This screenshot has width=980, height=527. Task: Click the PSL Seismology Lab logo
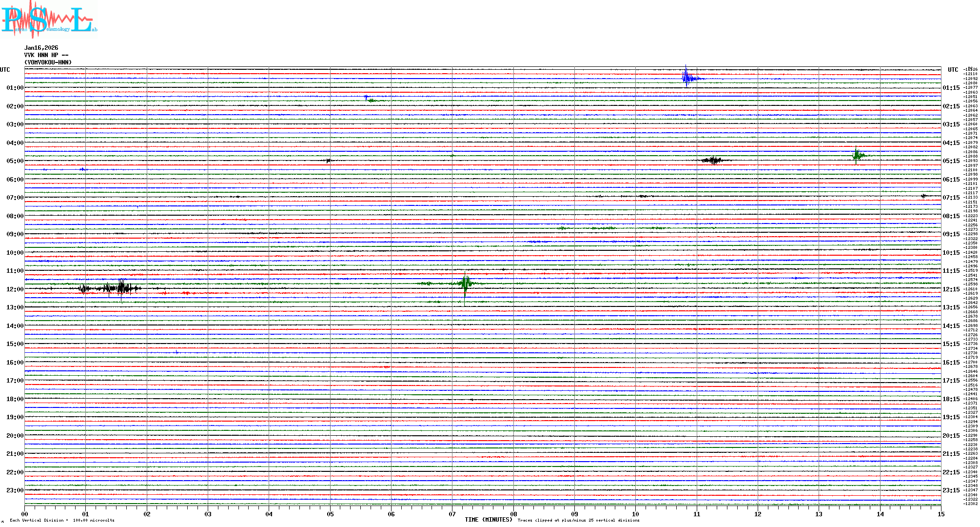pos(49,20)
